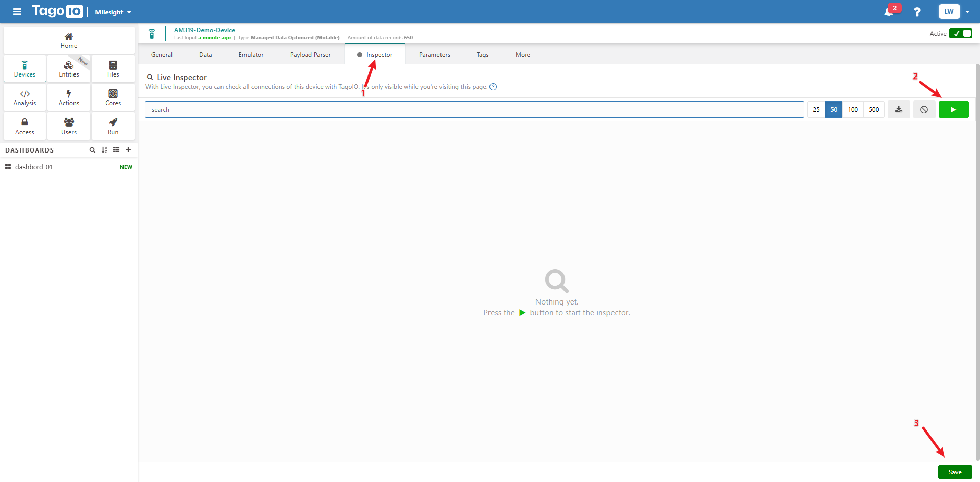
Task: Click the 'a minute ago' last input text
Action: [214, 38]
